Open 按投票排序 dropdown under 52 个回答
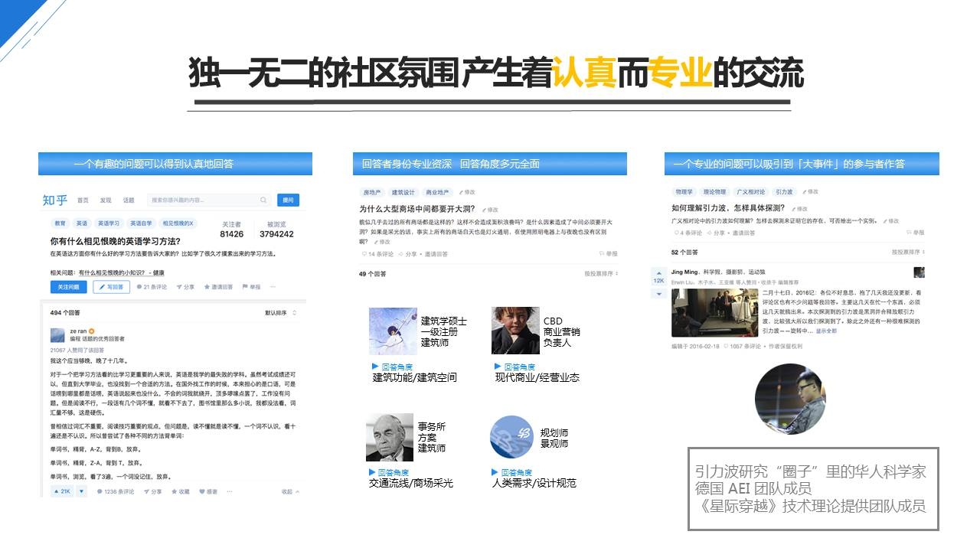 tap(907, 252)
